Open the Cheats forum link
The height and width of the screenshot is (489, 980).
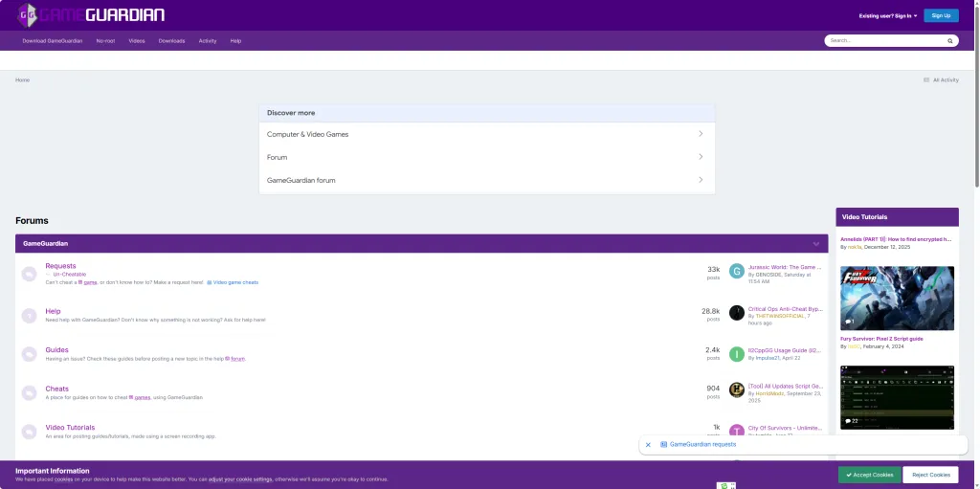[x=56, y=389]
